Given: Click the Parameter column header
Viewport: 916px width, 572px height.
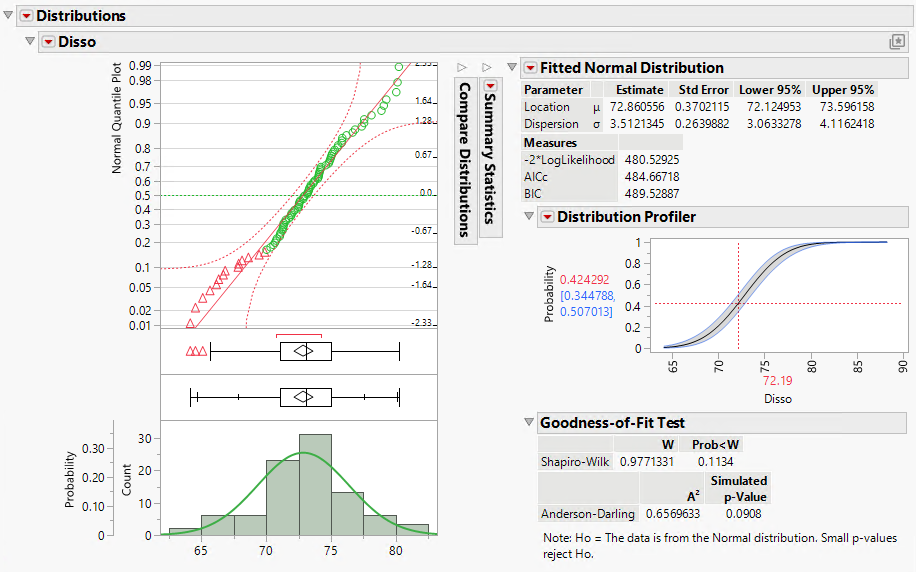Looking at the screenshot, I should click(x=553, y=90).
